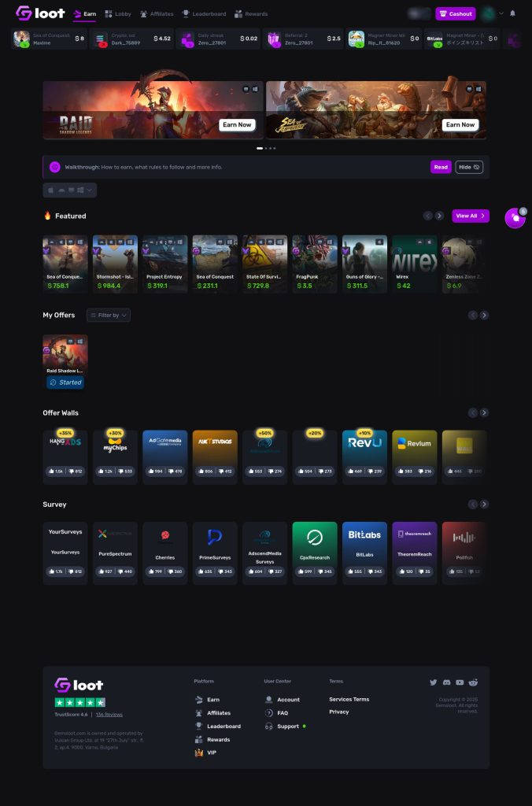
Task: Select the first banner carousel dot
Action: pos(260,148)
